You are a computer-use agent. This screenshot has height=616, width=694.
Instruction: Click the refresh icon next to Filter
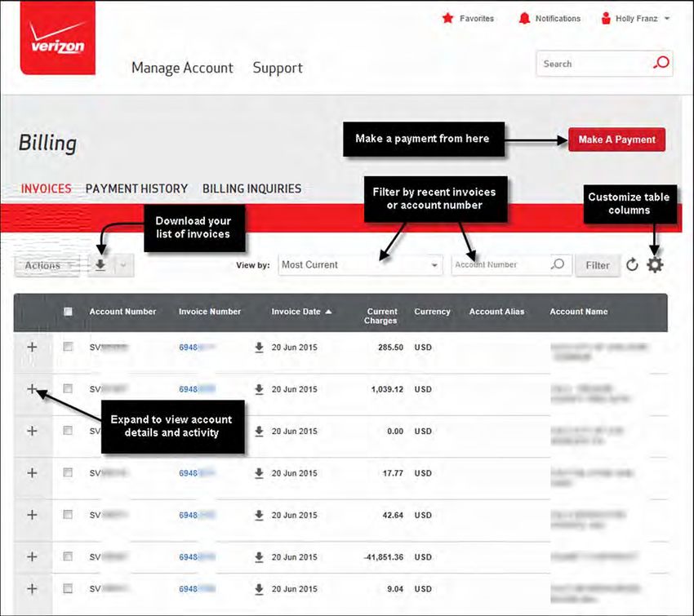632,265
